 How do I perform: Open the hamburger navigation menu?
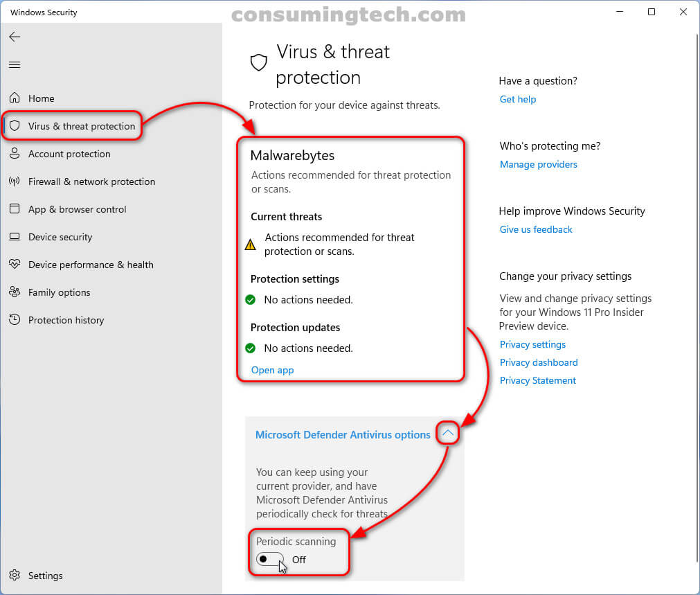15,64
